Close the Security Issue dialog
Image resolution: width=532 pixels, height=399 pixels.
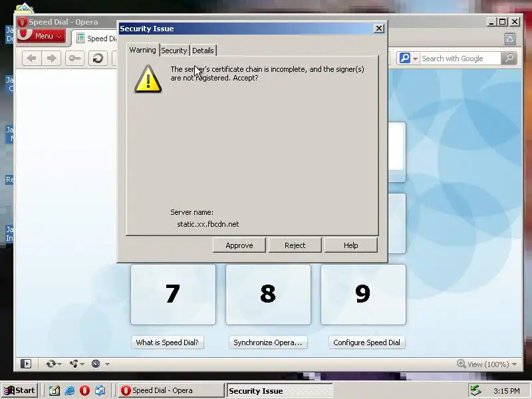[378, 29]
